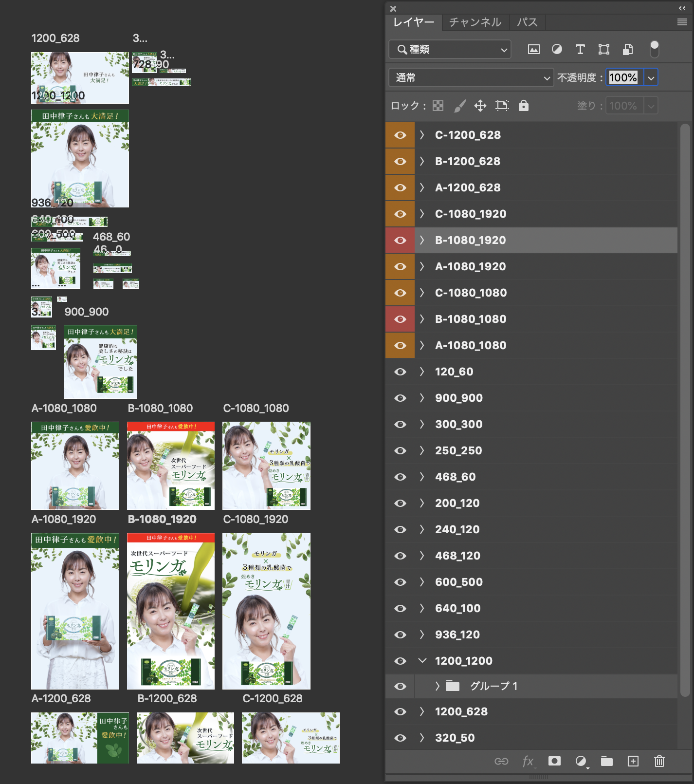Expand the グループ 1 group
Screen dimensions: 694x784
tap(437, 686)
